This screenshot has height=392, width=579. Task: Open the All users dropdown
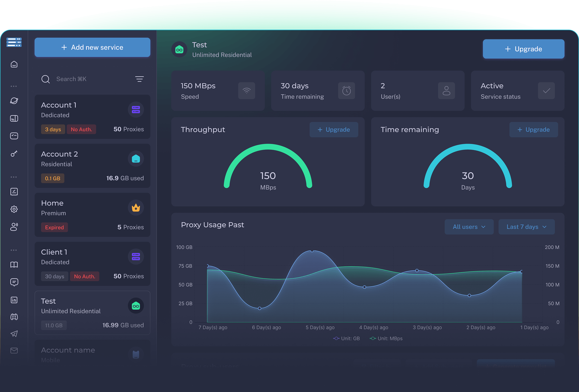469,227
